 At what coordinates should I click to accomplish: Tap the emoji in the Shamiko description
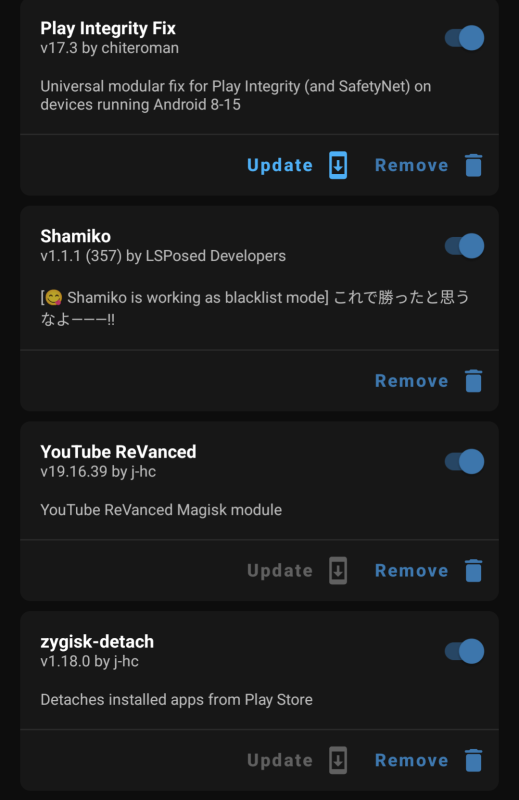pos(54,297)
